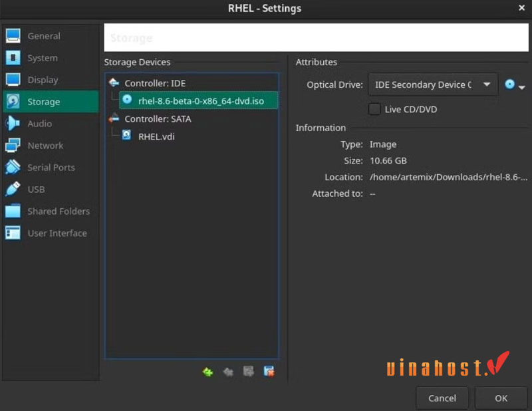Click the remove controller icon
The width and height of the screenshot is (532, 411).
pos(228,372)
